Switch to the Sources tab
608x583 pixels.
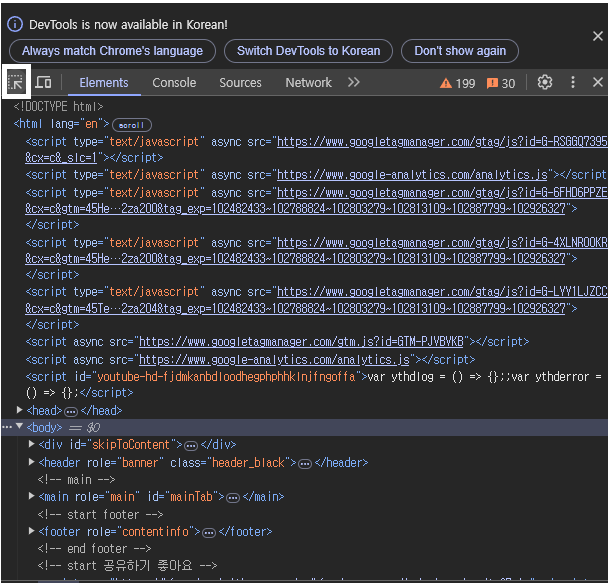pos(240,83)
